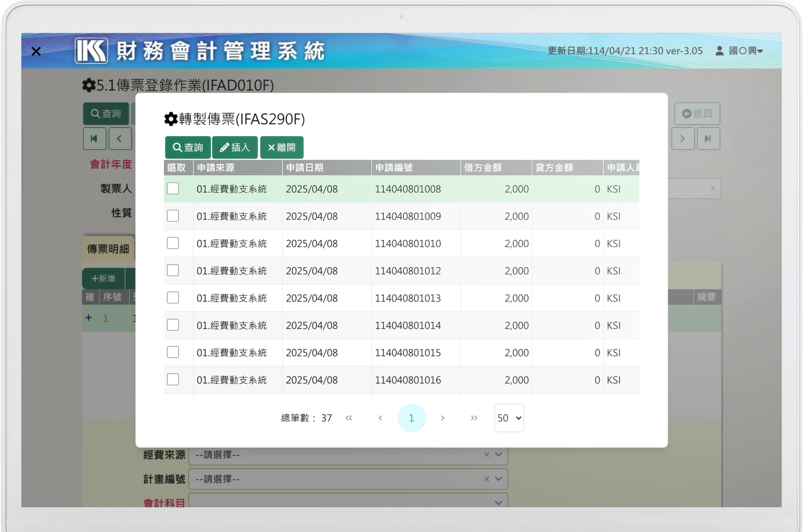Select the cell with 114040801012
This screenshot has height=532, width=803.
tap(416, 271)
